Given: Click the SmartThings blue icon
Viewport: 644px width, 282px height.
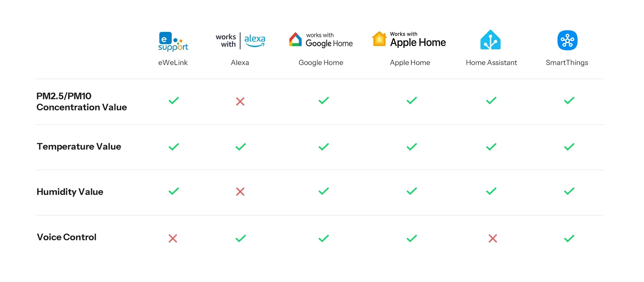Looking at the screenshot, I should 567,40.
